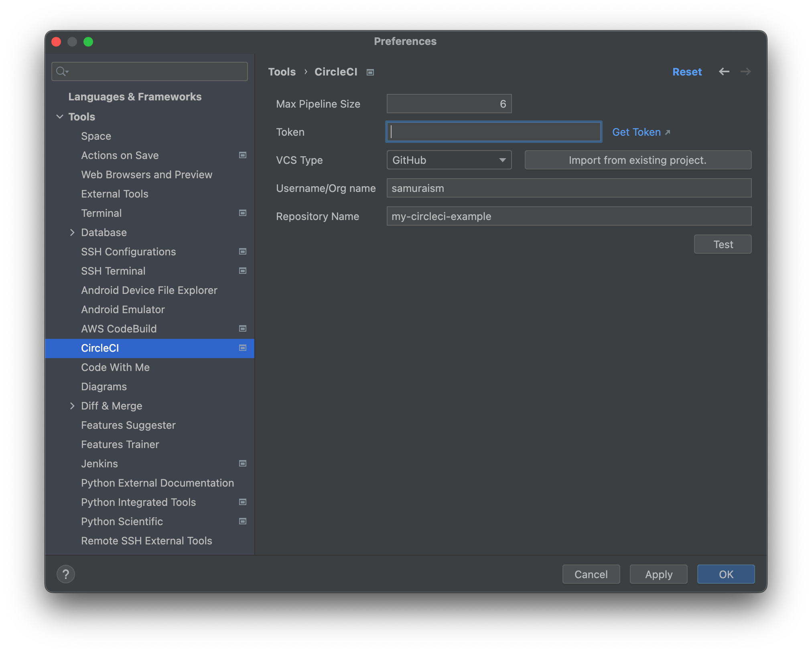Open Actions on Save settings

(x=120, y=155)
